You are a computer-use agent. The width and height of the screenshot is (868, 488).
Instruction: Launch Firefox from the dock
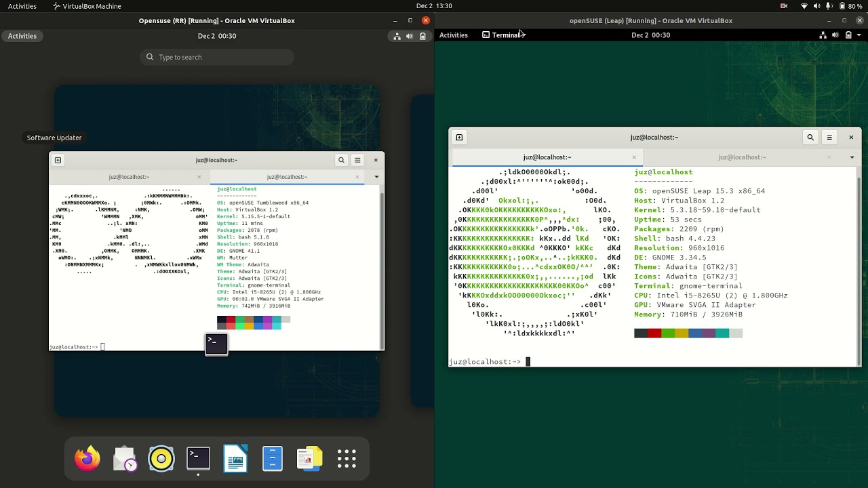pyautogui.click(x=87, y=459)
